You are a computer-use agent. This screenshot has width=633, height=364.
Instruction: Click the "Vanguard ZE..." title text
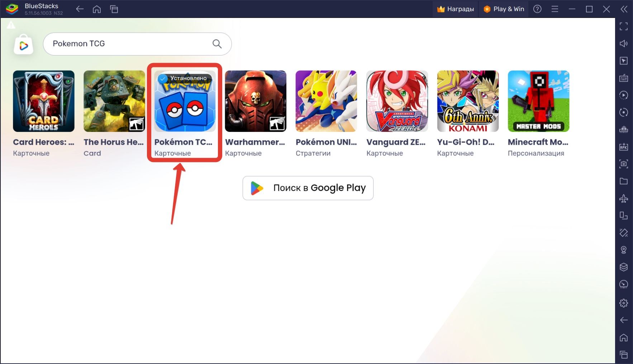coord(396,142)
